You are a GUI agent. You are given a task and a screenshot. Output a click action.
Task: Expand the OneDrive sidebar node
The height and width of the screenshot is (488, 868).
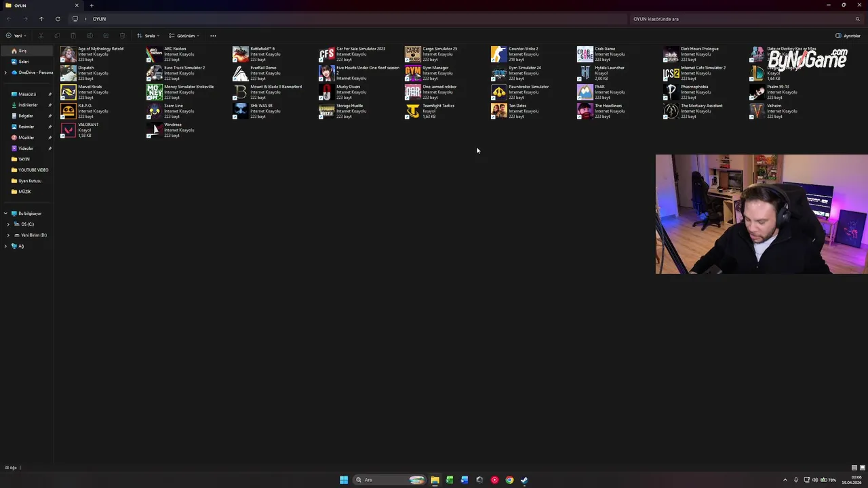(x=5, y=73)
